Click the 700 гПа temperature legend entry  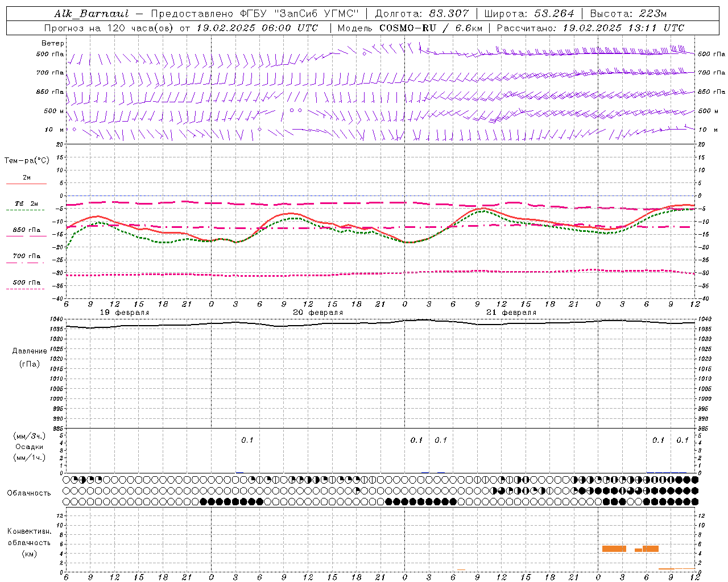click(27, 256)
